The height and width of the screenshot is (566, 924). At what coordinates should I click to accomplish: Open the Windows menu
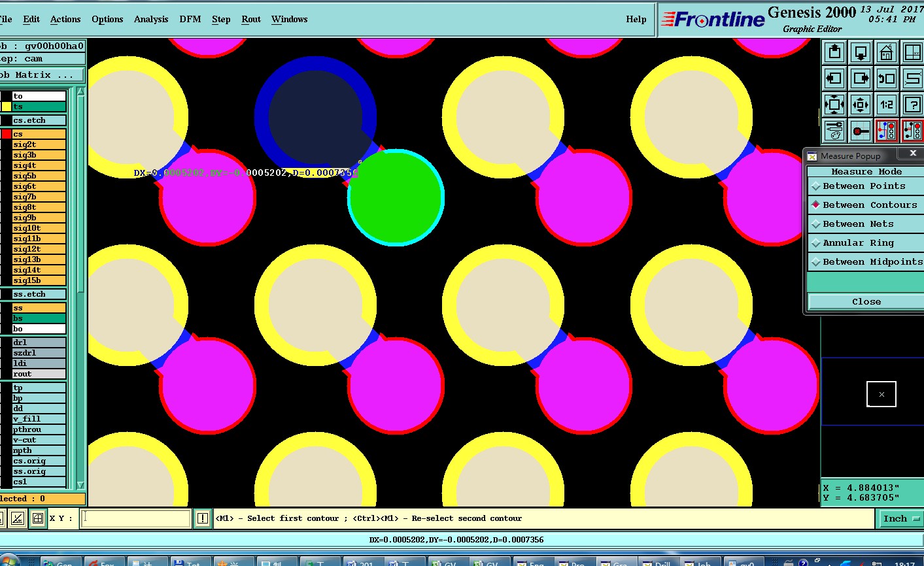289,20
